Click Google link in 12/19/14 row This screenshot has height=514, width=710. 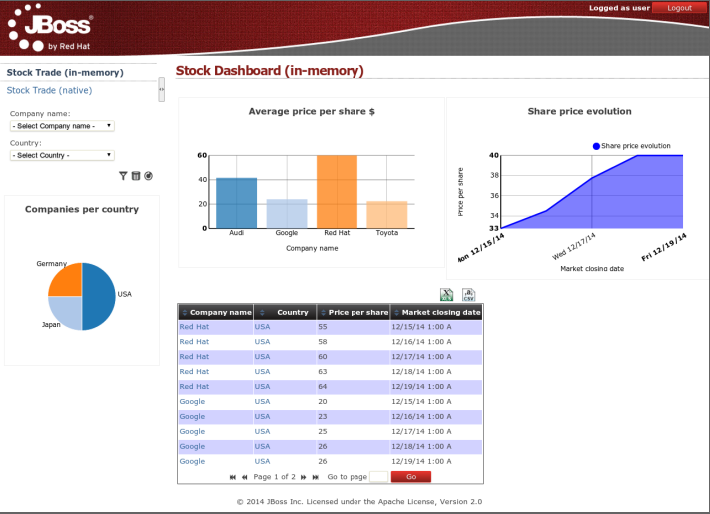pos(192,461)
